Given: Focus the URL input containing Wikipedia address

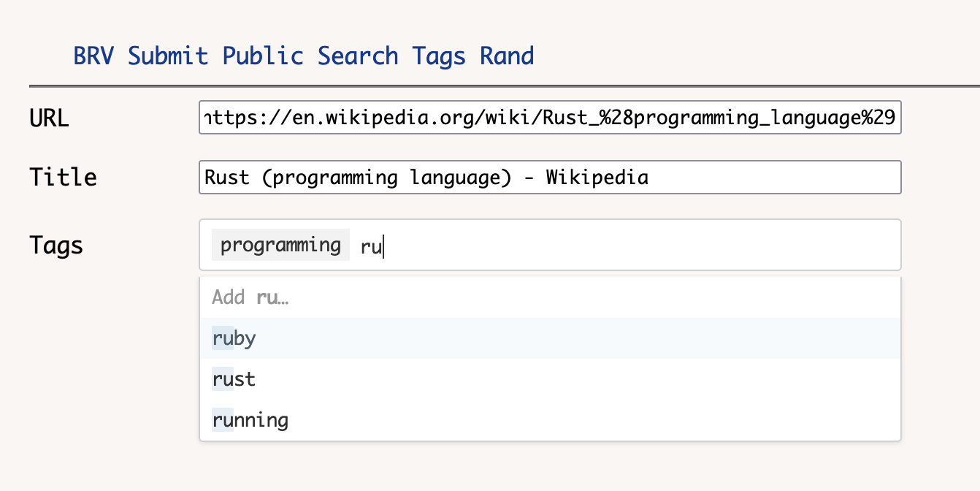Looking at the screenshot, I should click(549, 118).
